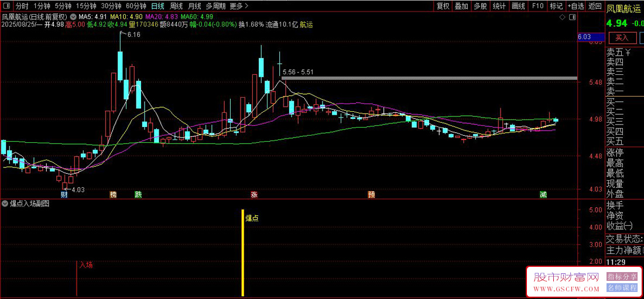Open the round dropdown arrow after 凤凰航运(日线.前复权)
Screen dimensions: 644x299
click(74, 17)
